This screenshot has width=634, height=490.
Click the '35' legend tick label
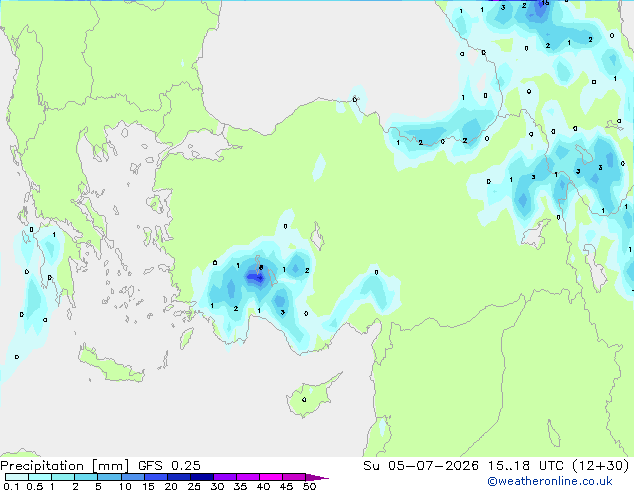click(240, 486)
